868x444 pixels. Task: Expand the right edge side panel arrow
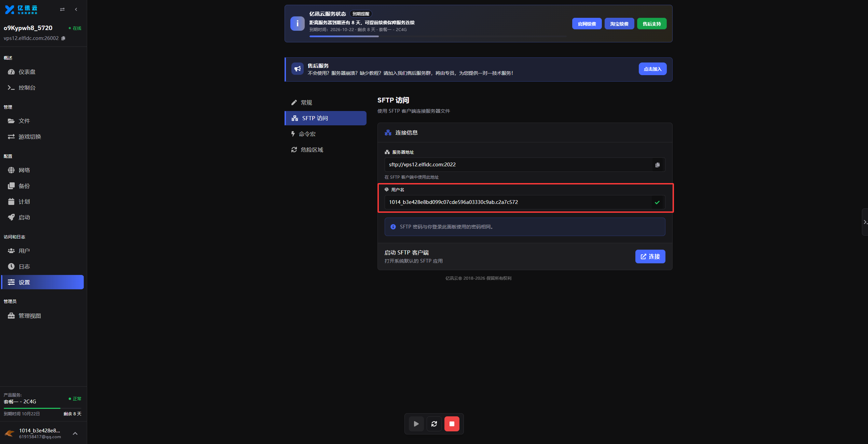tap(865, 222)
